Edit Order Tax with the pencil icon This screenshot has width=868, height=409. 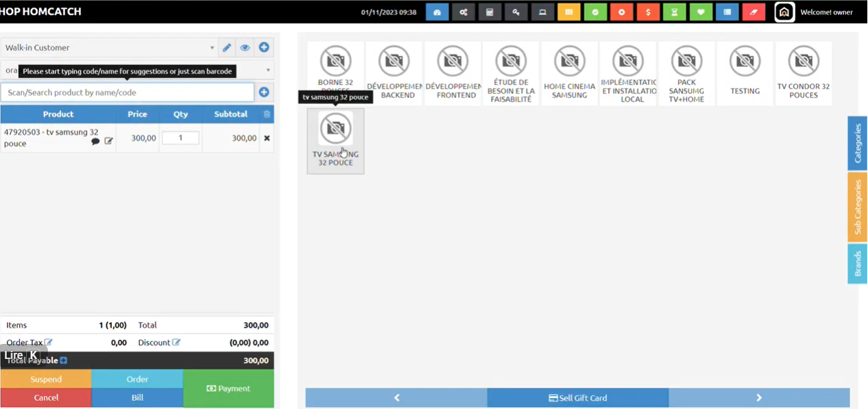click(x=49, y=343)
